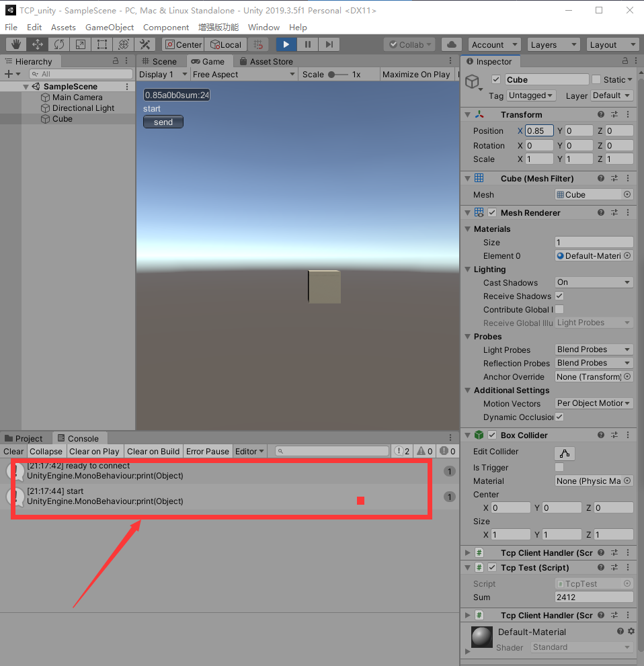The height and width of the screenshot is (666, 644).
Task: Clear the Console messages
Action: click(x=13, y=451)
